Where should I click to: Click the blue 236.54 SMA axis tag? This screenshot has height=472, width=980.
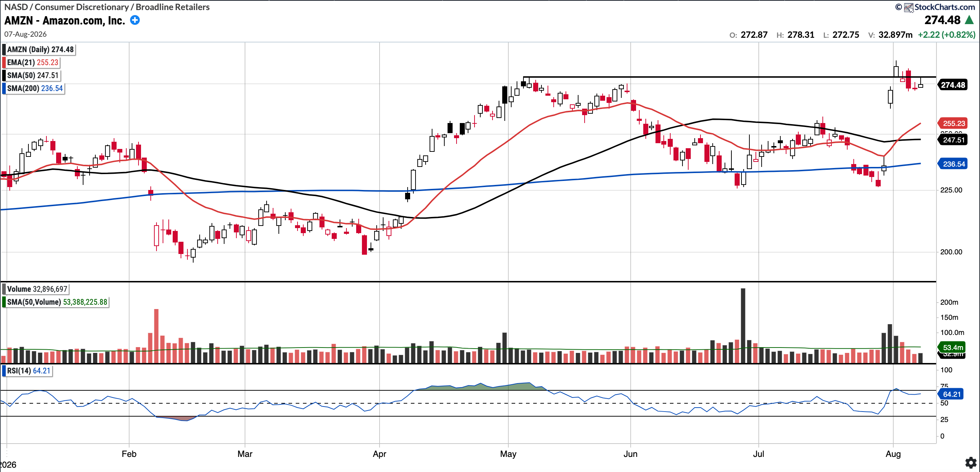click(953, 164)
